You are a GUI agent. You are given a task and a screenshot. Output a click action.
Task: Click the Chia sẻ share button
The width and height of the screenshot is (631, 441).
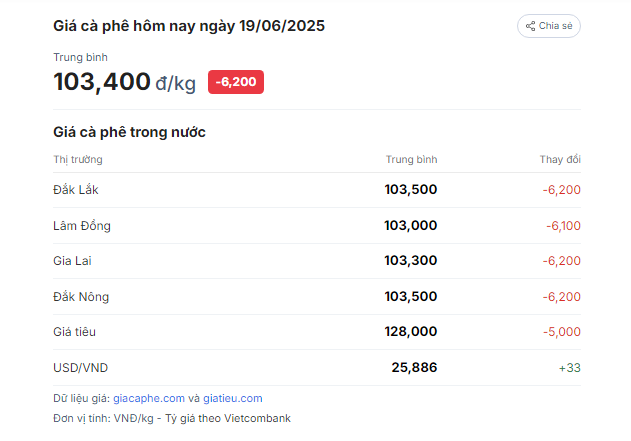point(549,26)
